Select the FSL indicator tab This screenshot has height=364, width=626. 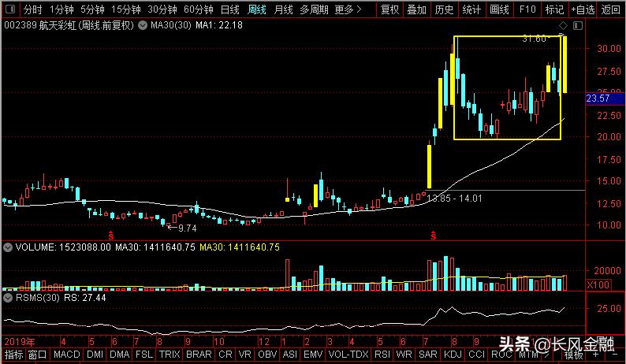(x=144, y=355)
